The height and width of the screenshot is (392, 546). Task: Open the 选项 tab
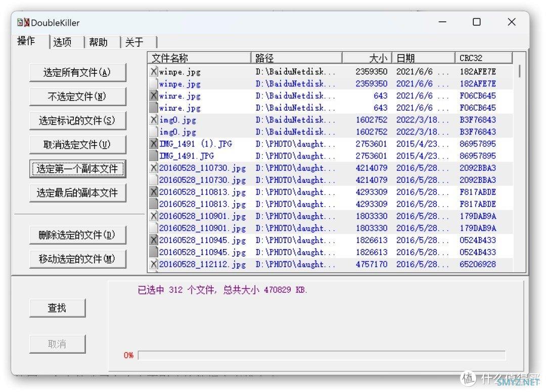click(62, 42)
